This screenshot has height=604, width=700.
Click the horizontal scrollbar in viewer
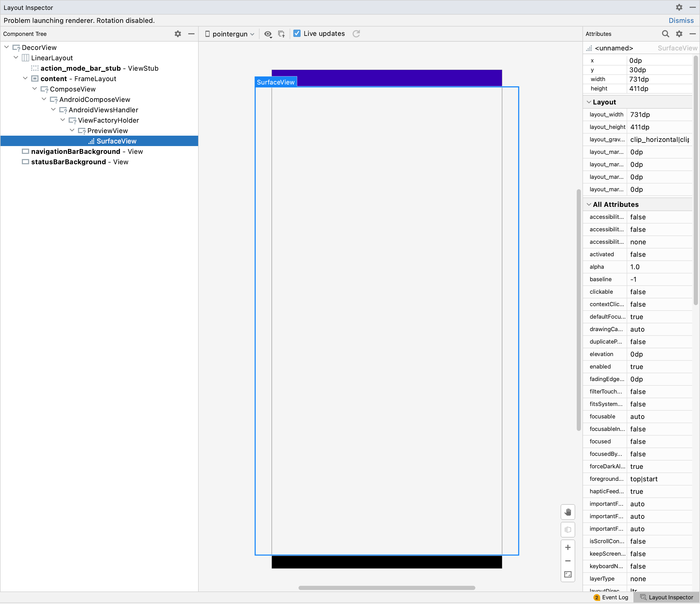[x=386, y=588]
